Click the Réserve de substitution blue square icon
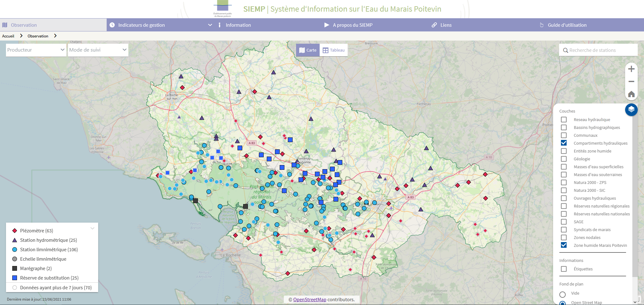The height and width of the screenshot is (305, 644). 14,278
